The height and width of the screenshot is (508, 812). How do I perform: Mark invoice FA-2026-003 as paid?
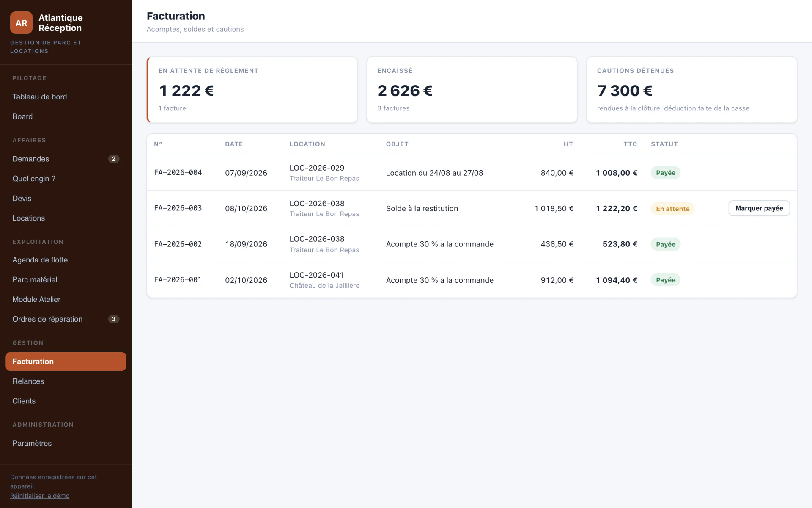point(759,208)
